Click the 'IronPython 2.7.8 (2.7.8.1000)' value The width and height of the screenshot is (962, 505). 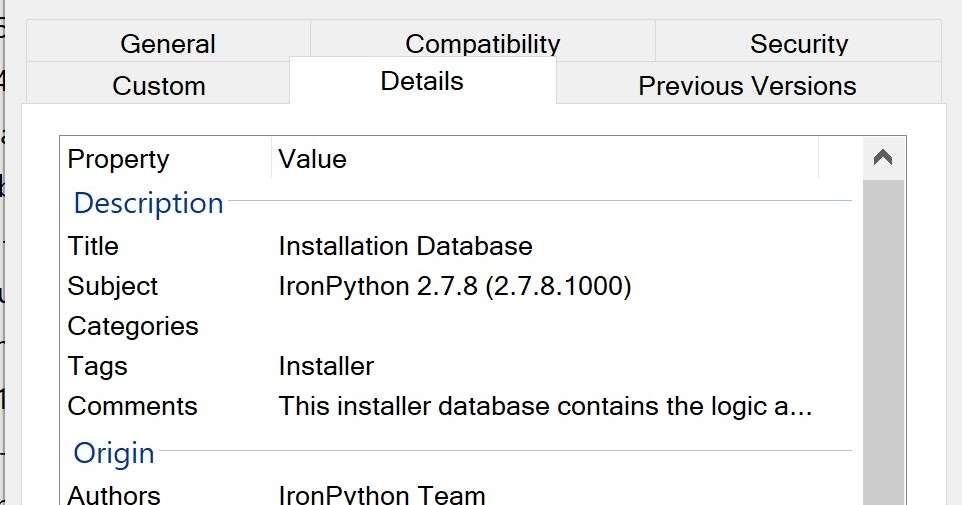click(x=455, y=287)
